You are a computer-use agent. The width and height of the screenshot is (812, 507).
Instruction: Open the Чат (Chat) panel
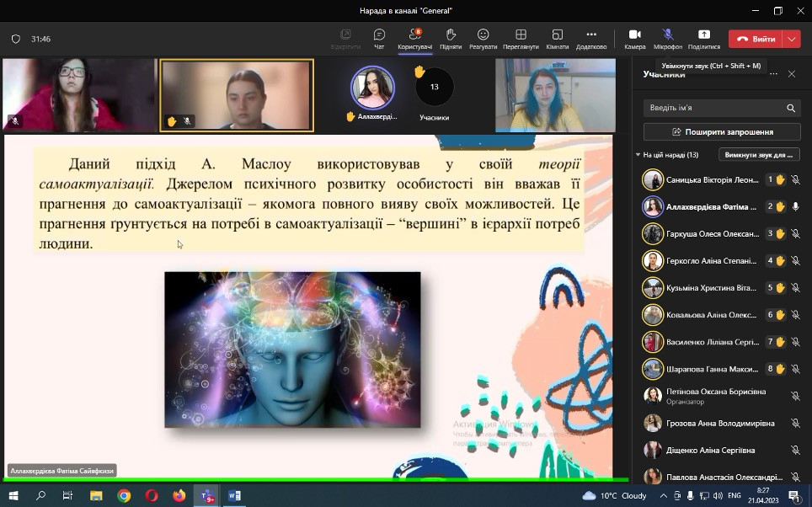pyautogui.click(x=379, y=38)
